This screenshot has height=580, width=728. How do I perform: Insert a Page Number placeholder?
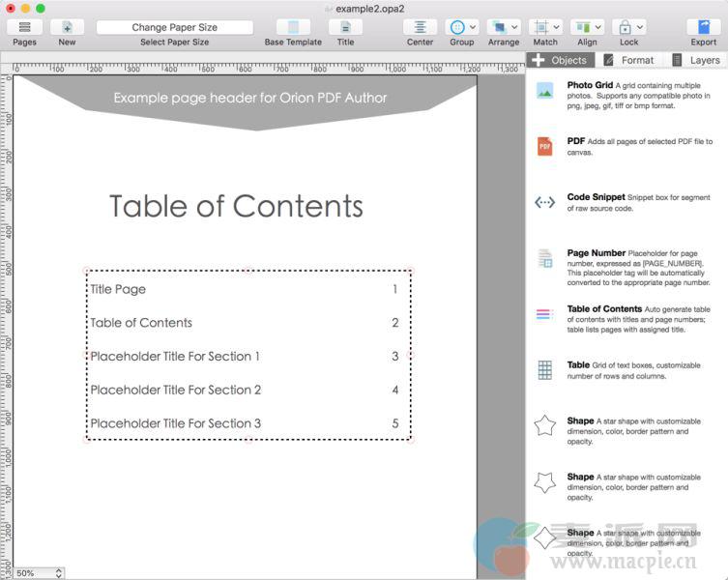point(545,258)
